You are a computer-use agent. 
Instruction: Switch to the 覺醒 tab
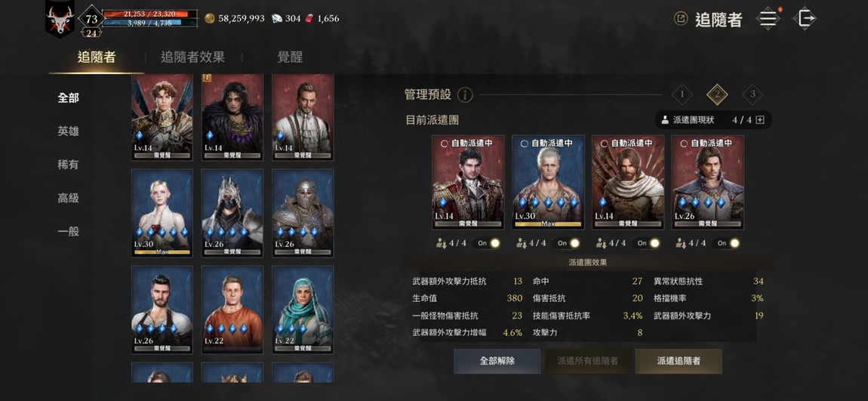pyautogui.click(x=290, y=57)
